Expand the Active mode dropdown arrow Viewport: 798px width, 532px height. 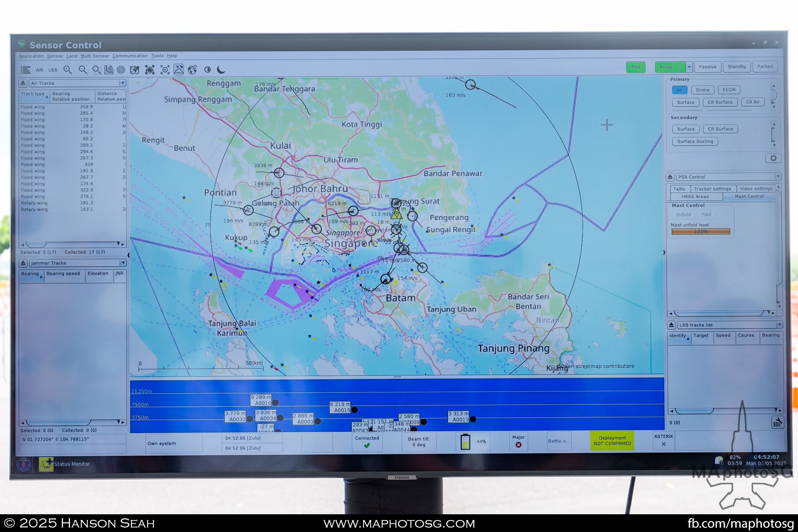(x=689, y=67)
